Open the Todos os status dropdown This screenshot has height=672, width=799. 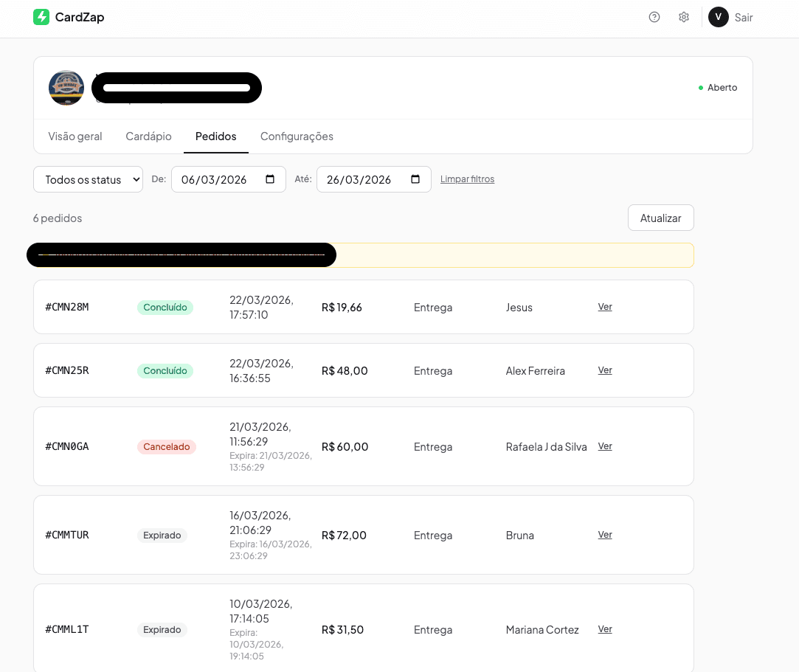pyautogui.click(x=88, y=179)
